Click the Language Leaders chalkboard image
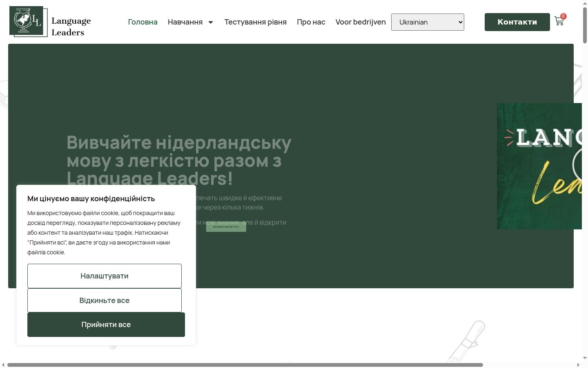588x368 pixels. click(x=539, y=166)
